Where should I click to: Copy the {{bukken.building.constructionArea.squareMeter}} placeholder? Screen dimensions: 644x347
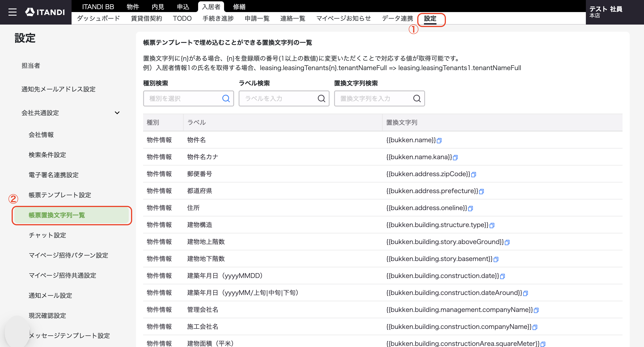[x=543, y=344]
